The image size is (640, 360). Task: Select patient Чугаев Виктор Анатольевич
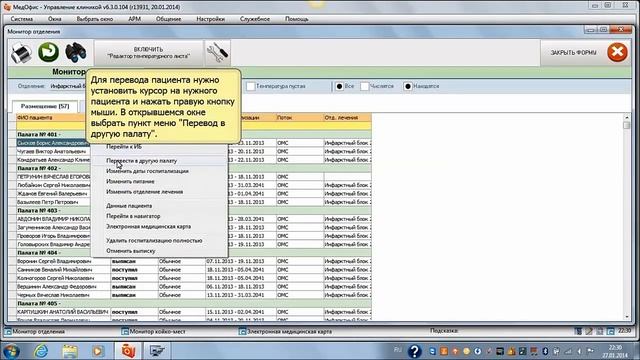52,151
